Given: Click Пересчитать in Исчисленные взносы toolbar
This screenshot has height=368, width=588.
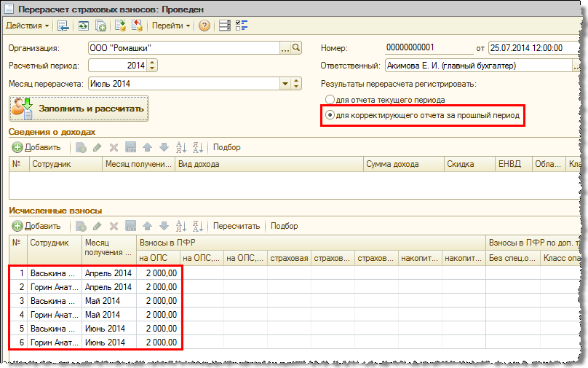Looking at the screenshot, I should point(237,226).
